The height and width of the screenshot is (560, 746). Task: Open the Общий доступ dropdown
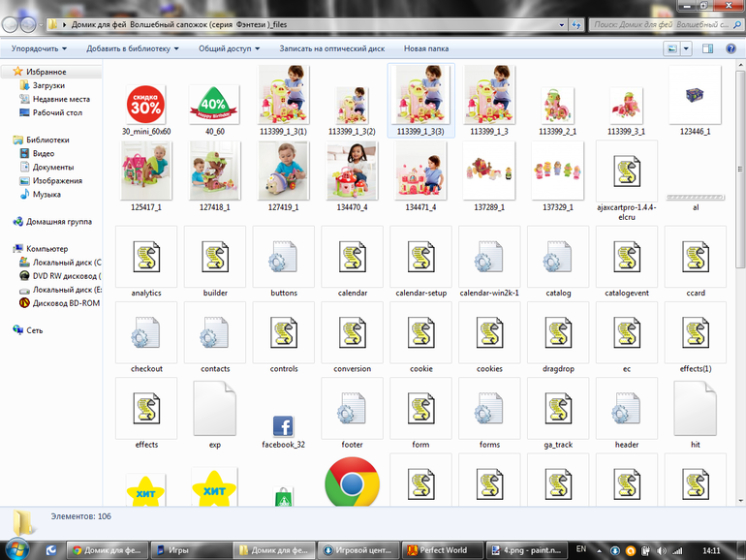pyautogui.click(x=230, y=48)
